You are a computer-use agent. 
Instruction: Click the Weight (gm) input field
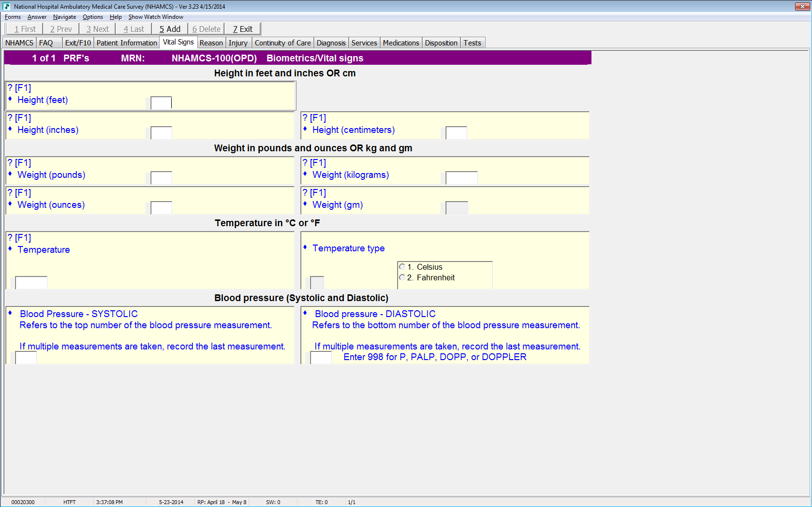(457, 208)
